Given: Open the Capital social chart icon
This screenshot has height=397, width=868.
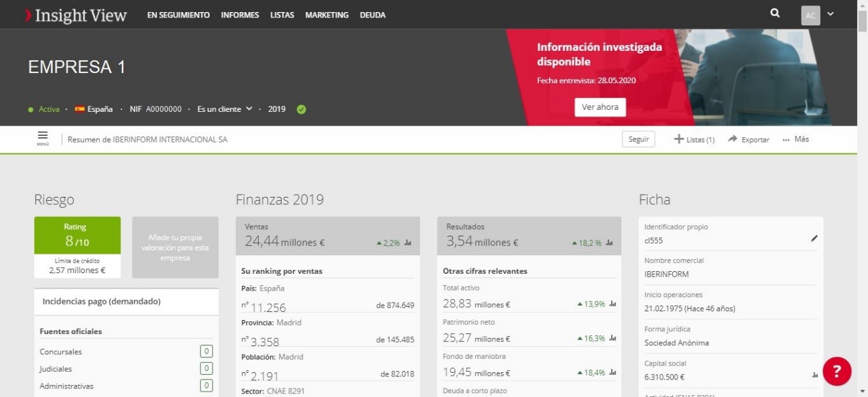Looking at the screenshot, I should click(814, 376).
